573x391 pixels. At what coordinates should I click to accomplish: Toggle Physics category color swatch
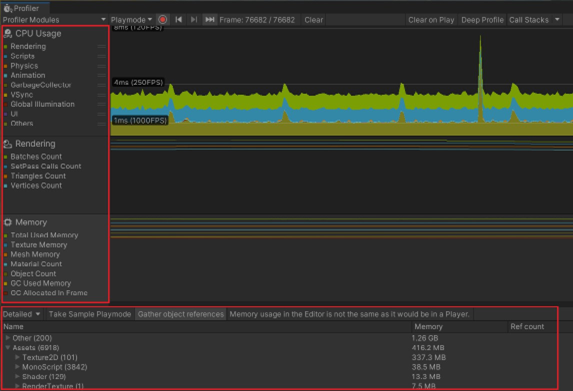(x=5, y=66)
